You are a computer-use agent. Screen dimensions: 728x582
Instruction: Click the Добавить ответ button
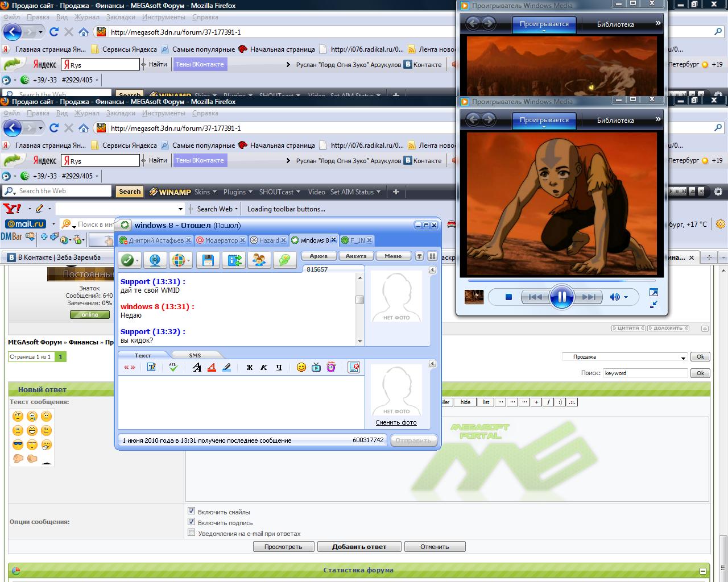pyautogui.click(x=359, y=547)
